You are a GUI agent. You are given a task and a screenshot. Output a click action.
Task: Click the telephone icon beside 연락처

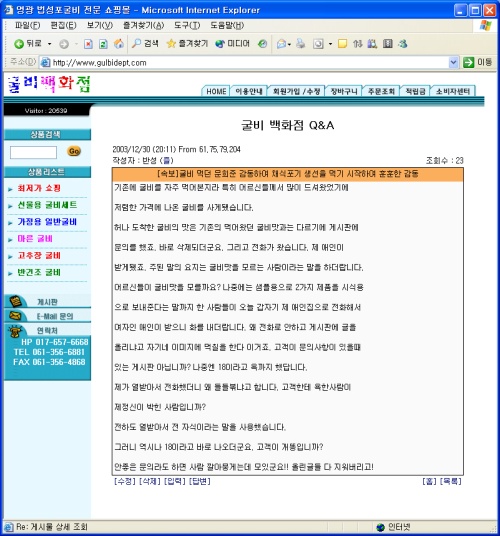15,331
